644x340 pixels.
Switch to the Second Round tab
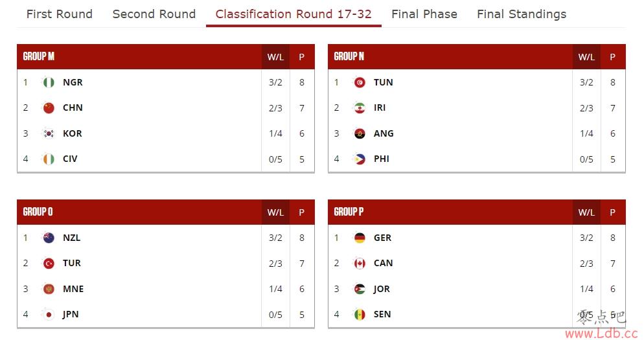pyautogui.click(x=154, y=14)
